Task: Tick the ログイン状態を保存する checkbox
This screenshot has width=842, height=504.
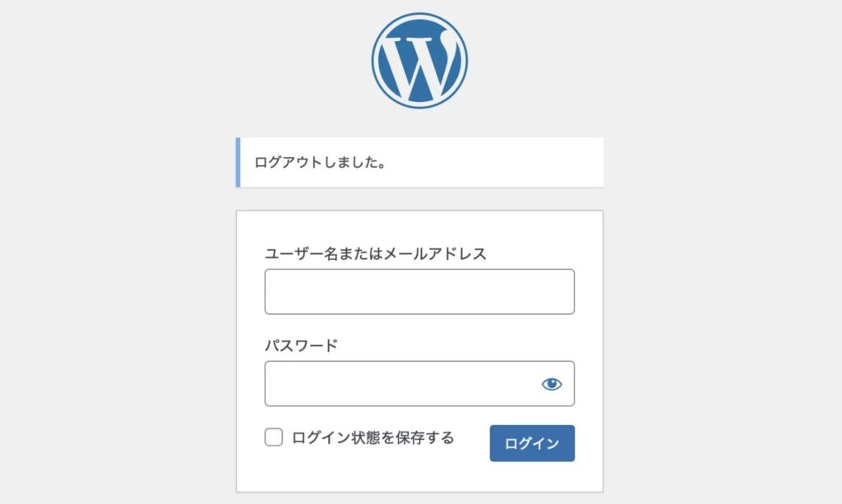Action: tap(274, 437)
